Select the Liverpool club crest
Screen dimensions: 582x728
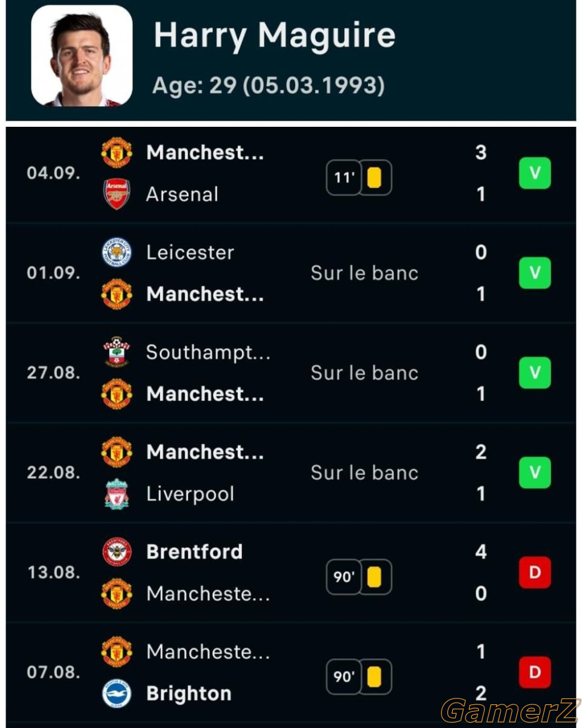click(116, 494)
